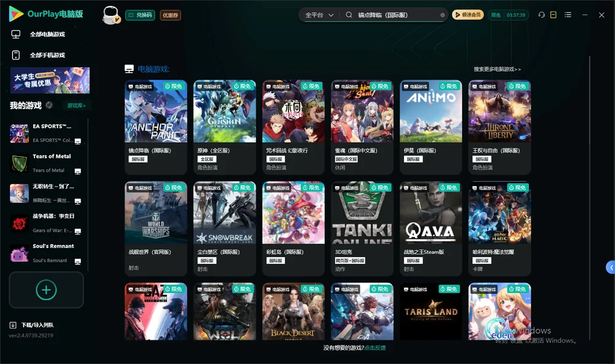The height and width of the screenshot is (364, 615).
Task: Click the 点击反馈 feedback link
Action: (375, 347)
